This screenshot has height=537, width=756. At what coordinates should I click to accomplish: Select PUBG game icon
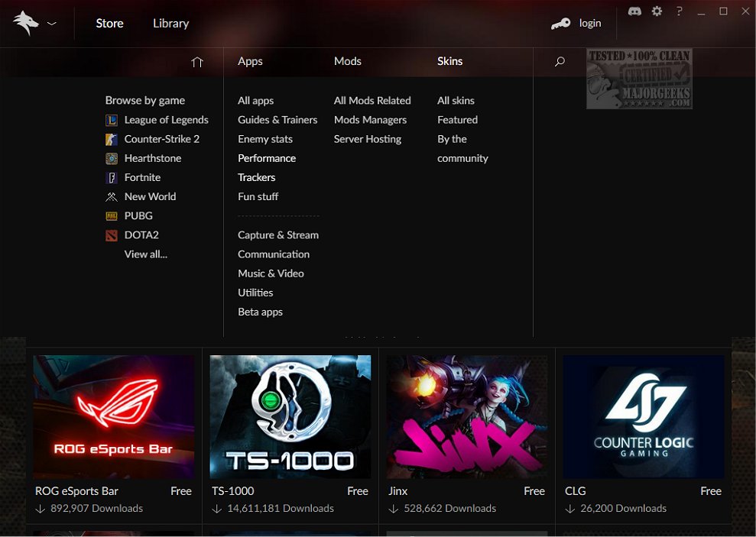[x=112, y=215]
